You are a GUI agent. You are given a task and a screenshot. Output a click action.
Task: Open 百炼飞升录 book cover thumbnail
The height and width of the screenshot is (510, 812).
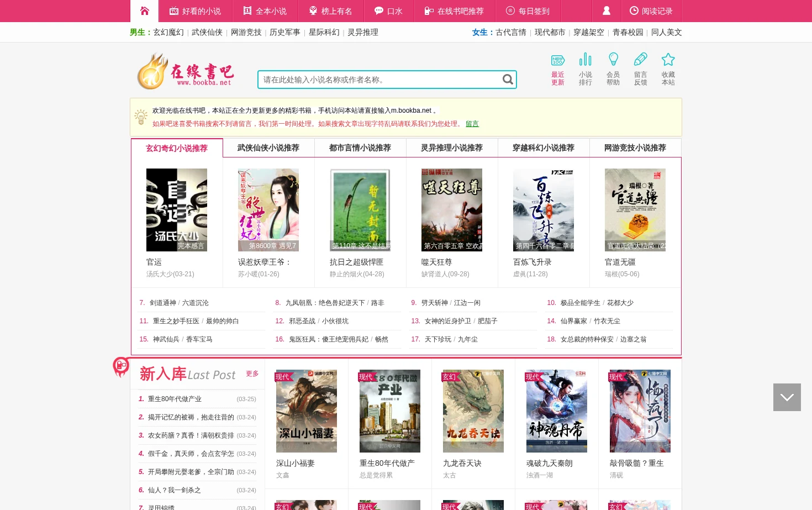click(544, 210)
